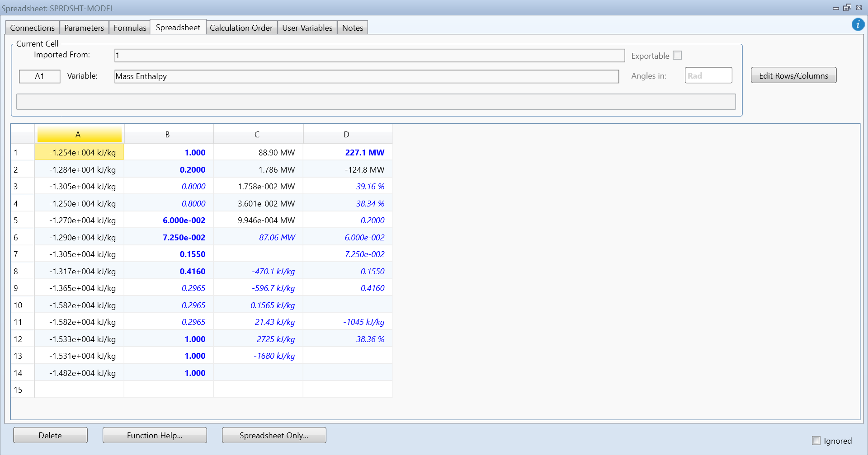868x455 pixels.
Task: Open Function Help dialog
Action: (155, 435)
